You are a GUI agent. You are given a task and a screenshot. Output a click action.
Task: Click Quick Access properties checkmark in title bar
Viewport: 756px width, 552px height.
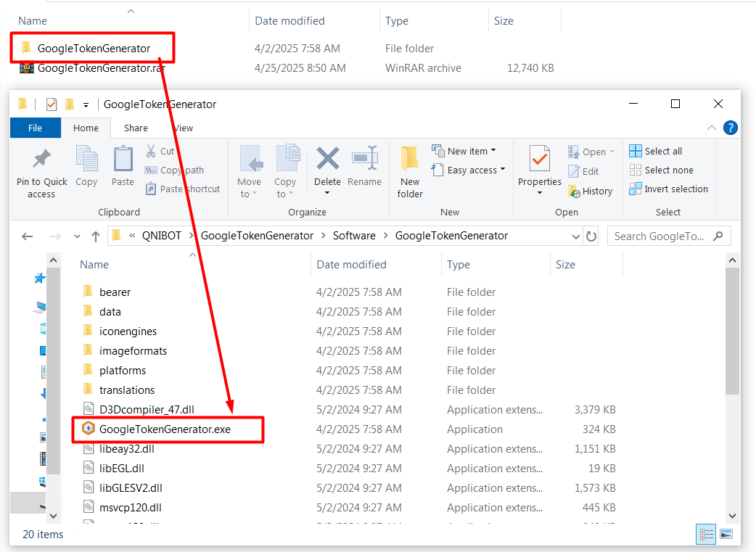tap(52, 104)
